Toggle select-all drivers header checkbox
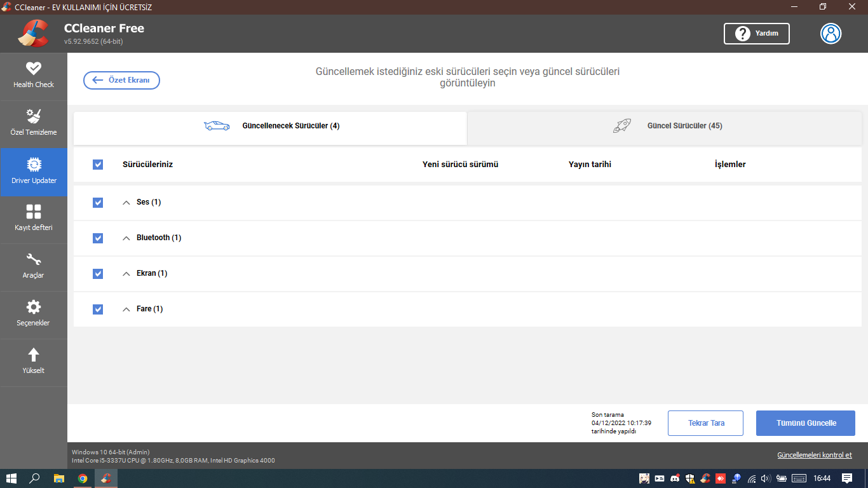The height and width of the screenshot is (488, 868). (x=98, y=165)
